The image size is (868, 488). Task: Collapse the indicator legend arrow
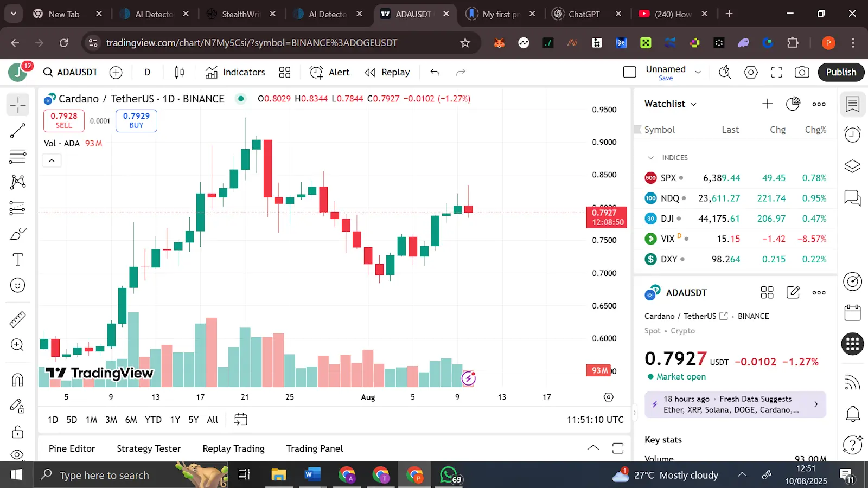click(x=52, y=160)
